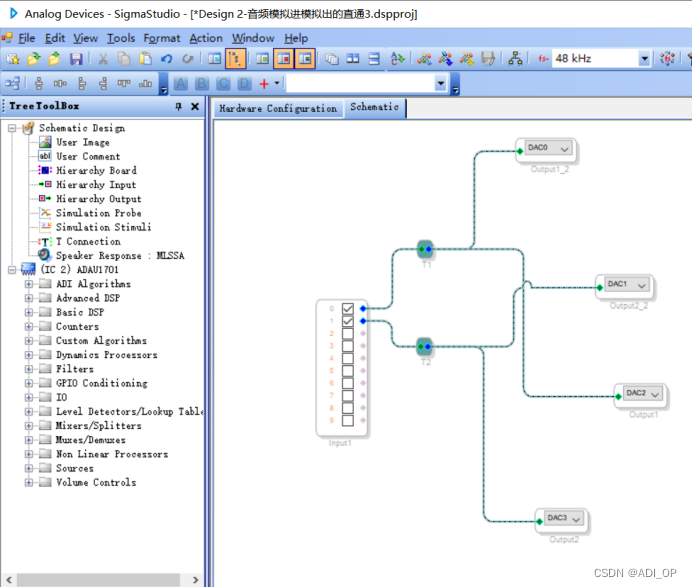
Task: Select T Connection in toolbox tree
Action: pos(88,241)
